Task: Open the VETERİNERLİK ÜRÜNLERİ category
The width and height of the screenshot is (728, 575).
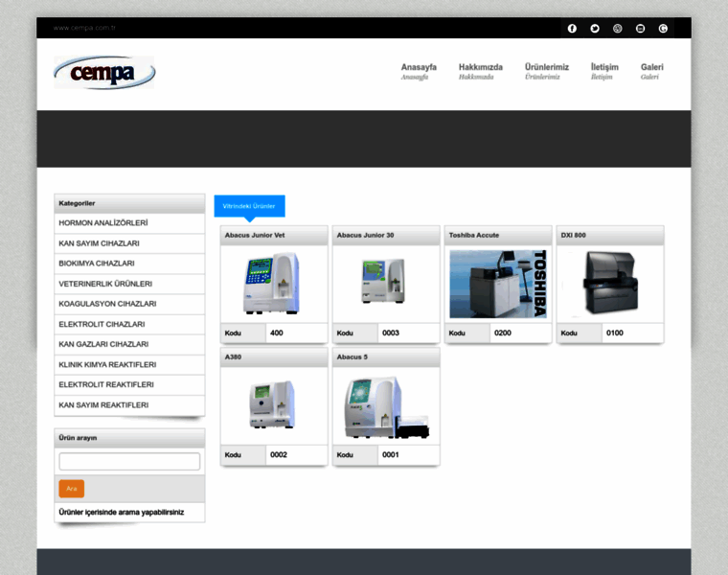Action: (x=105, y=284)
